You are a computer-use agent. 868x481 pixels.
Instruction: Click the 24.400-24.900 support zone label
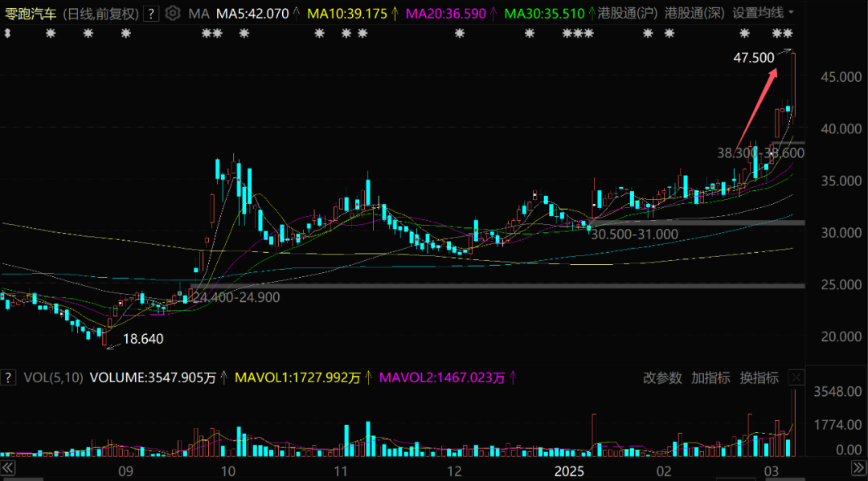click(235, 297)
